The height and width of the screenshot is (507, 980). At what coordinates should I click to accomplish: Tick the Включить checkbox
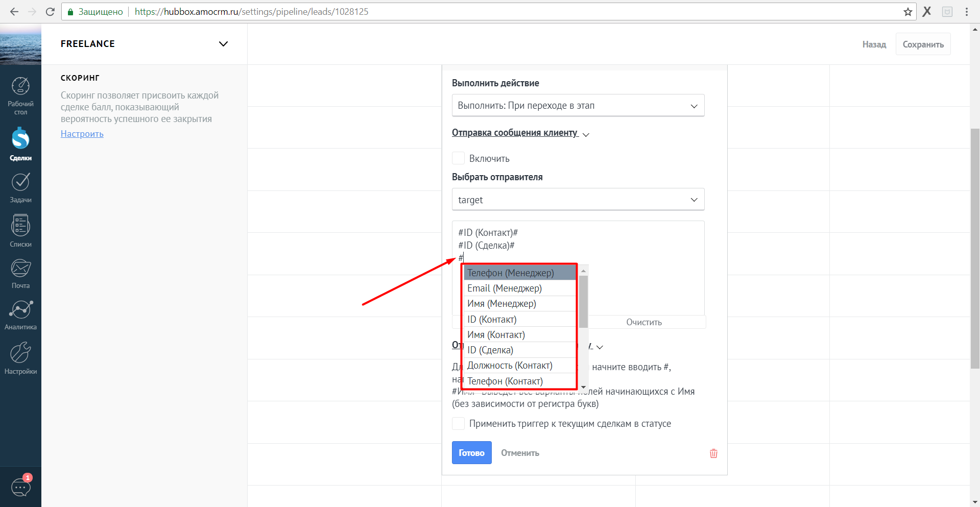459,158
